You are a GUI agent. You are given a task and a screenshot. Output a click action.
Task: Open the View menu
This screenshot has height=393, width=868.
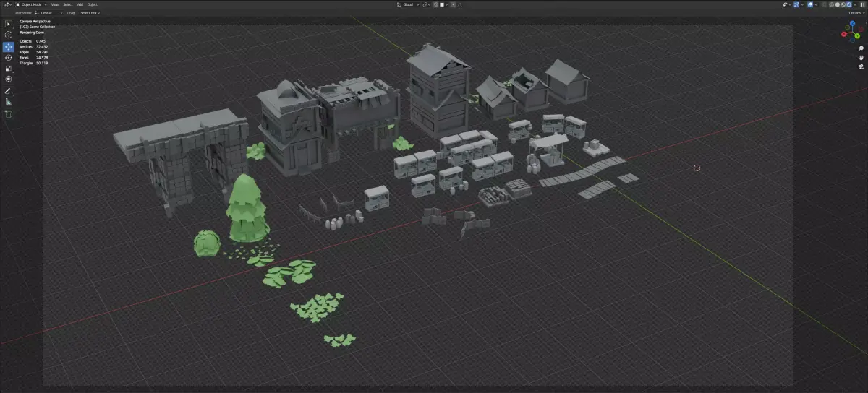55,4
